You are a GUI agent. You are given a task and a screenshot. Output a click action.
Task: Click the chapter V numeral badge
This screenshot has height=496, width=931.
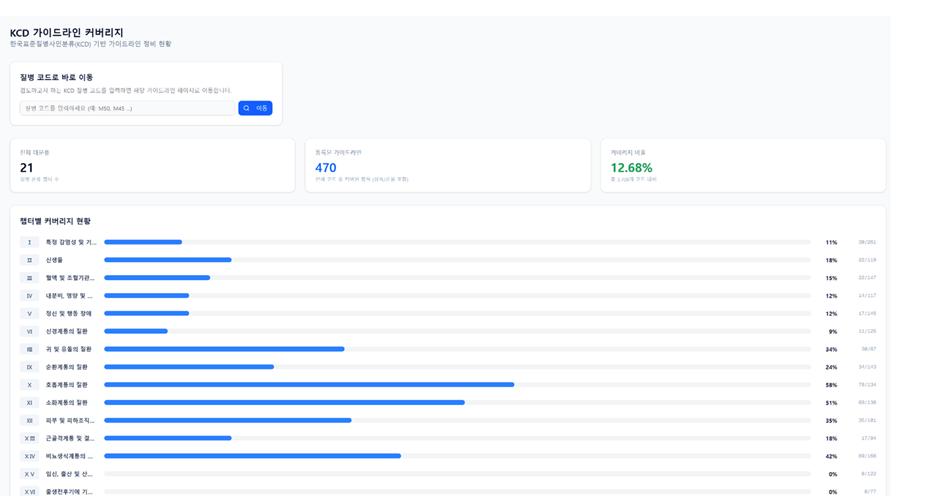pos(29,314)
